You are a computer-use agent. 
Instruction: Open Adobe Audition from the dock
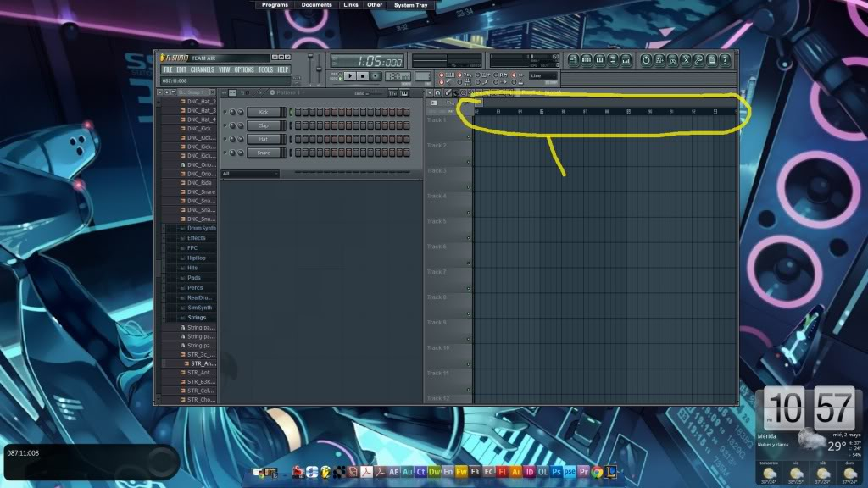408,472
